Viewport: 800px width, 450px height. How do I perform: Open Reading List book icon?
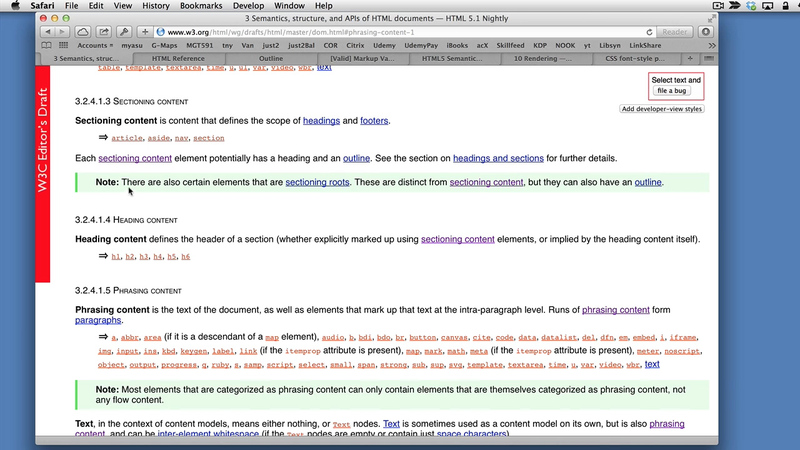pyautogui.click(x=46, y=45)
